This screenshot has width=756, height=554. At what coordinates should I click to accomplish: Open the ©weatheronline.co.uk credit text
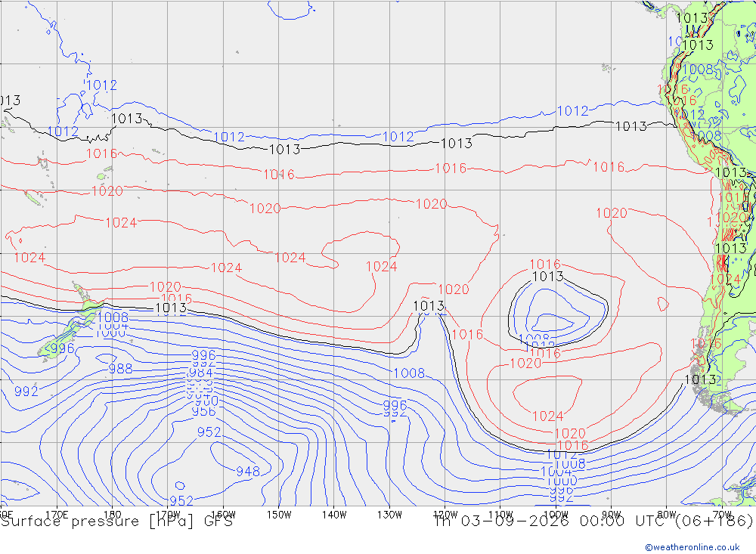[x=692, y=547]
